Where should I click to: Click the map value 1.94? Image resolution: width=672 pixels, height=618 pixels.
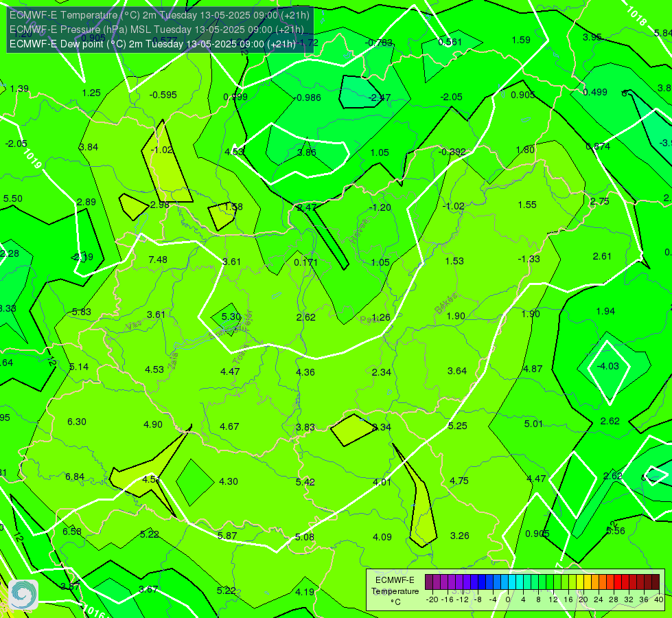[x=605, y=311]
